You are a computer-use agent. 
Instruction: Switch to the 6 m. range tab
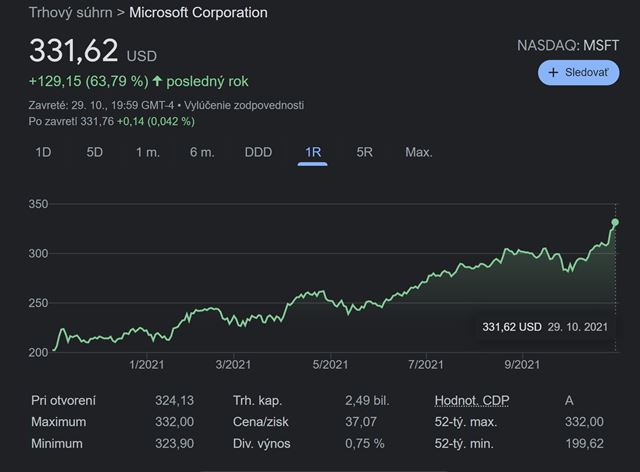pos(202,152)
